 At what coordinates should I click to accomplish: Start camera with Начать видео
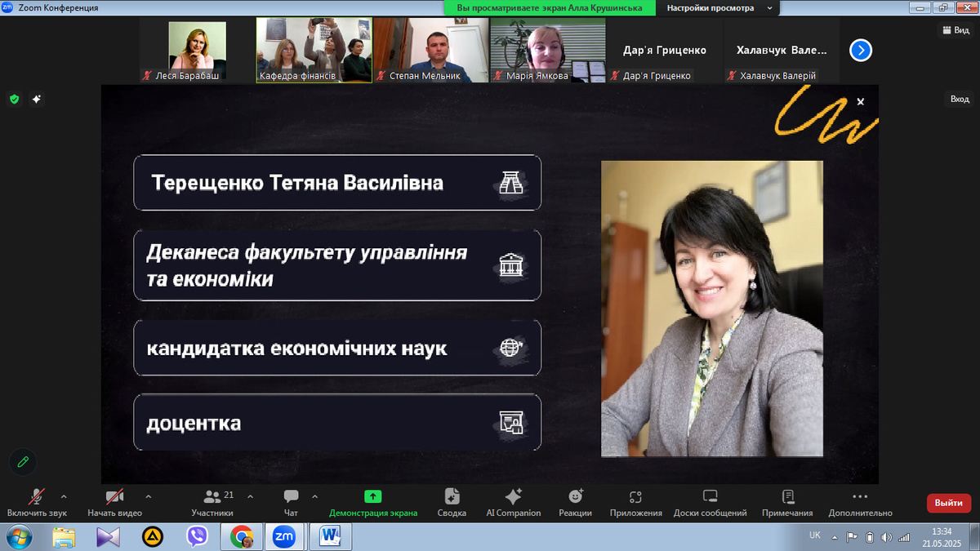pyautogui.click(x=115, y=502)
